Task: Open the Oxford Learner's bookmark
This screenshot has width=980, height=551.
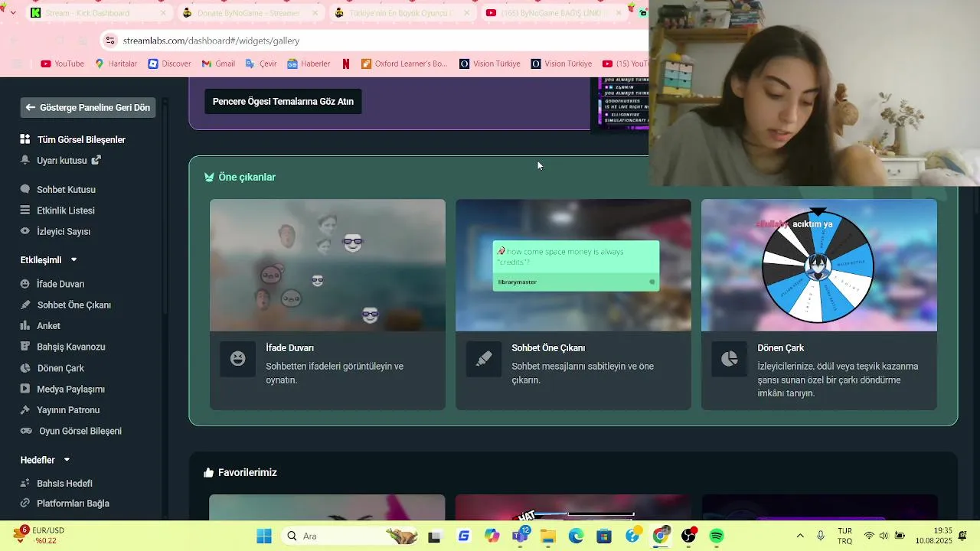Action: pos(404,64)
